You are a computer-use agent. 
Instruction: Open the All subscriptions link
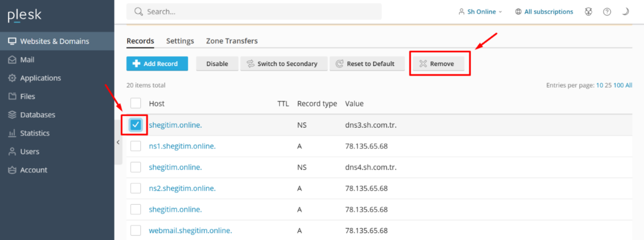[548, 12]
